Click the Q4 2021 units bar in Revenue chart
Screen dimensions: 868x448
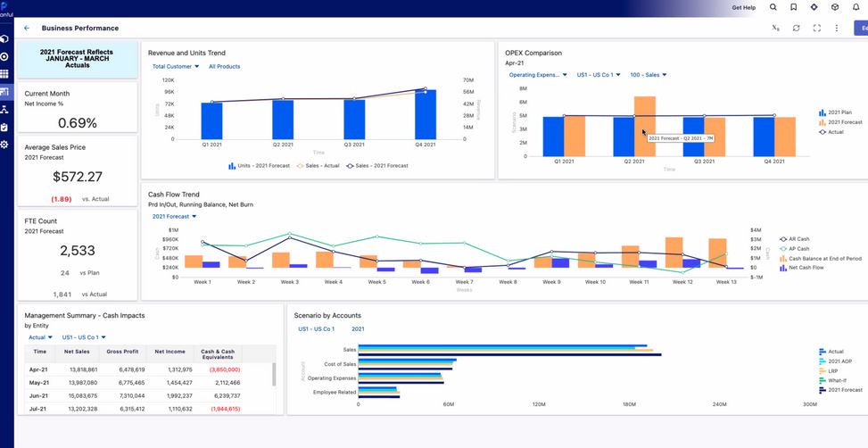pos(426,114)
